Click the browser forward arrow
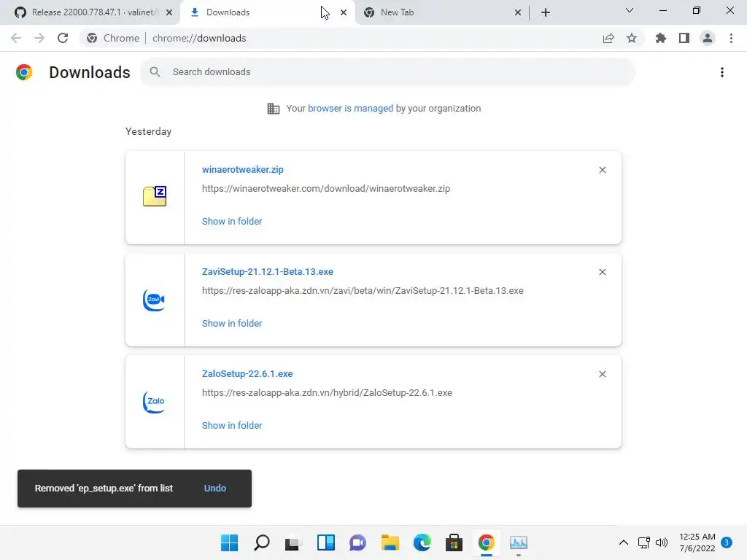747x560 pixels. click(39, 38)
